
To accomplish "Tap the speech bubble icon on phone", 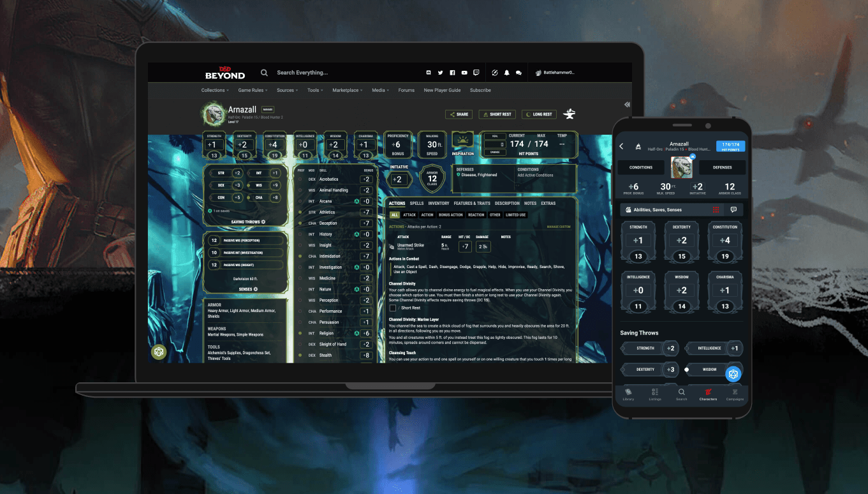I will [733, 209].
